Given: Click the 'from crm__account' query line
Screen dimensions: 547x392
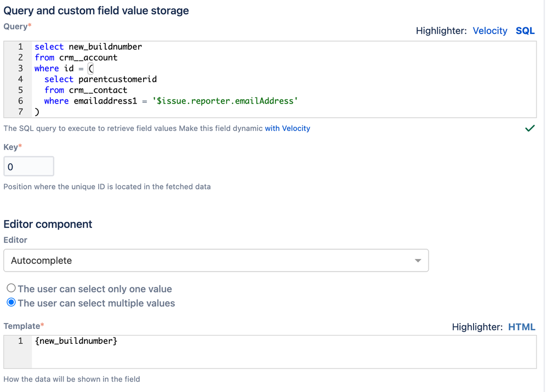Looking at the screenshot, I should point(76,57).
